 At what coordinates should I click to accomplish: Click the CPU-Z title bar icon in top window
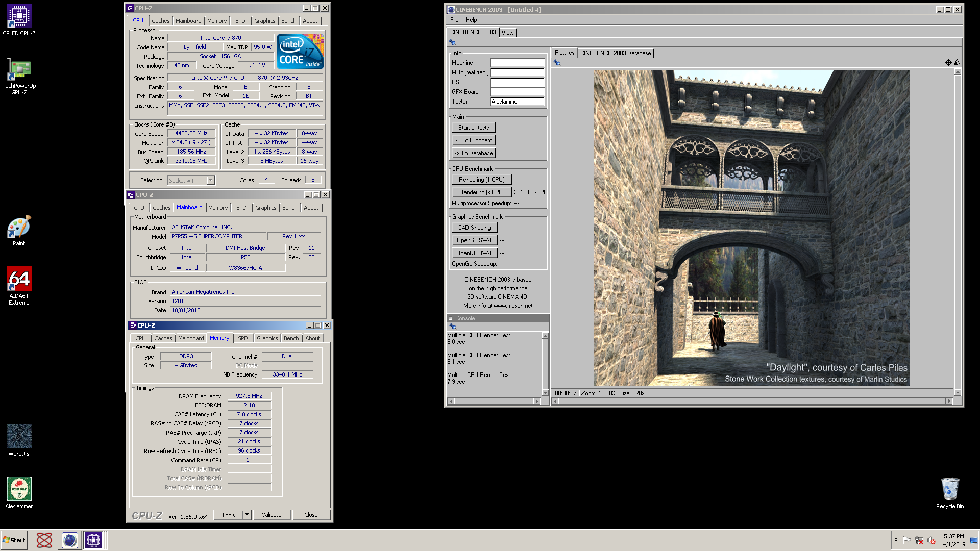pyautogui.click(x=130, y=8)
